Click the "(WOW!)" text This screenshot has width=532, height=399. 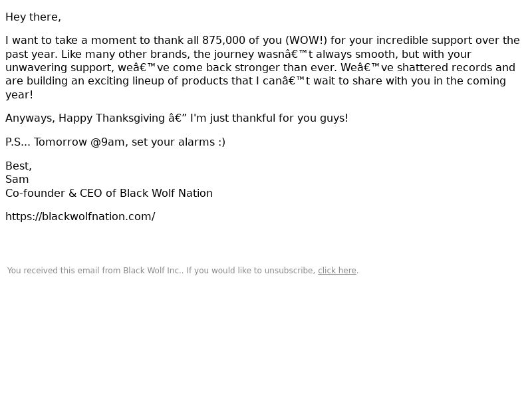pos(307,41)
